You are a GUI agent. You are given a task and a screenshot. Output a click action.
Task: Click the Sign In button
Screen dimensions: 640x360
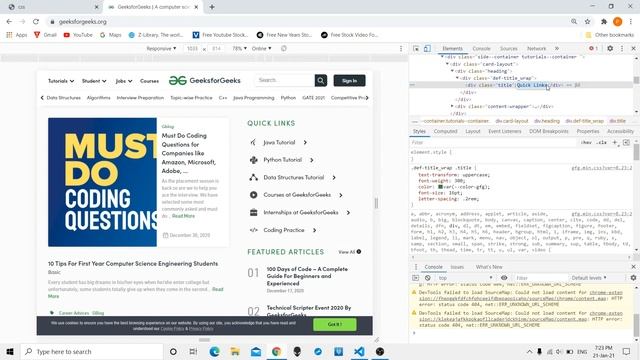click(x=349, y=80)
